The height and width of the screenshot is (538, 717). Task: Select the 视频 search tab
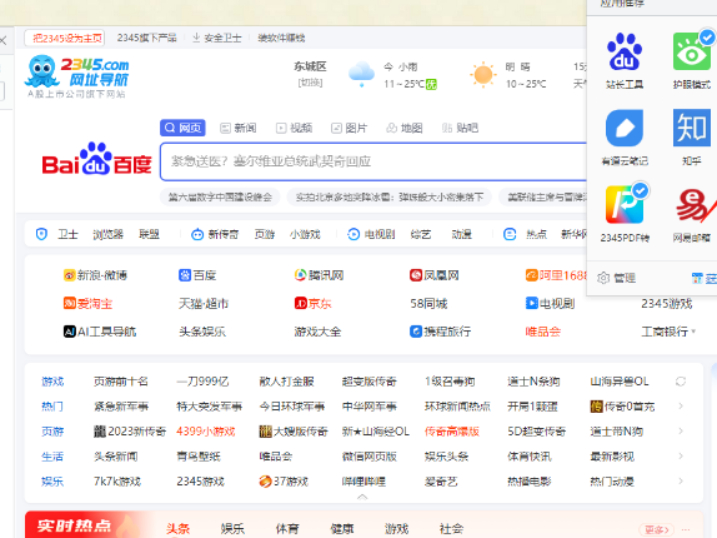pyautogui.click(x=294, y=128)
